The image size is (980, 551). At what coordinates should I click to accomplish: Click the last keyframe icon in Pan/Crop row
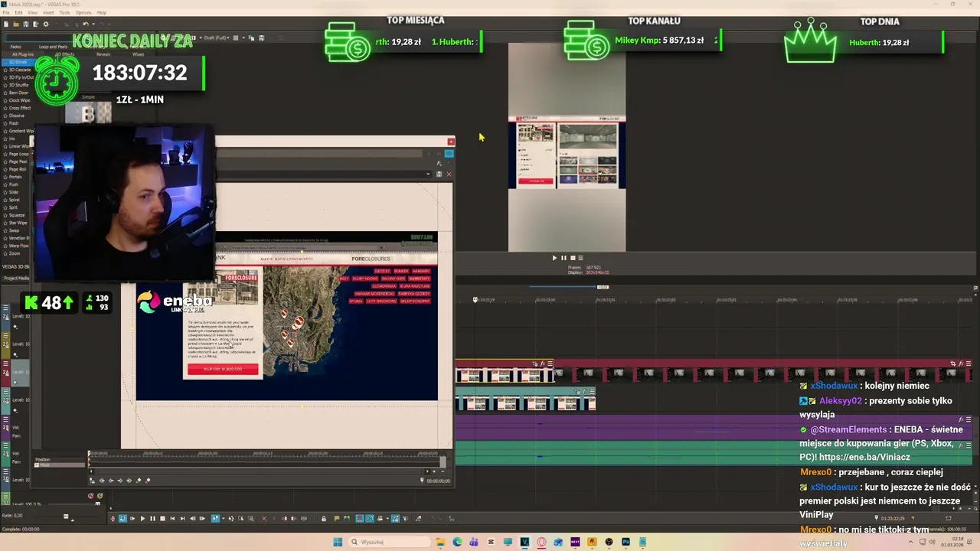pos(129,481)
